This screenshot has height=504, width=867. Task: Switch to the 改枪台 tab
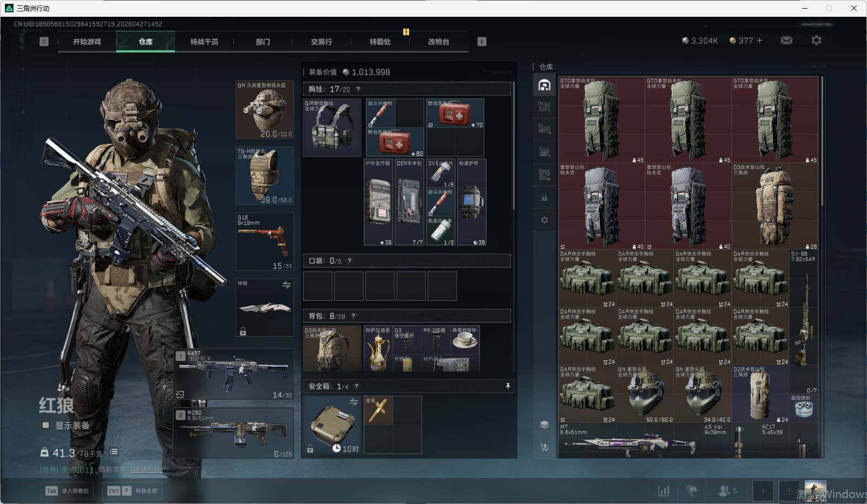438,42
